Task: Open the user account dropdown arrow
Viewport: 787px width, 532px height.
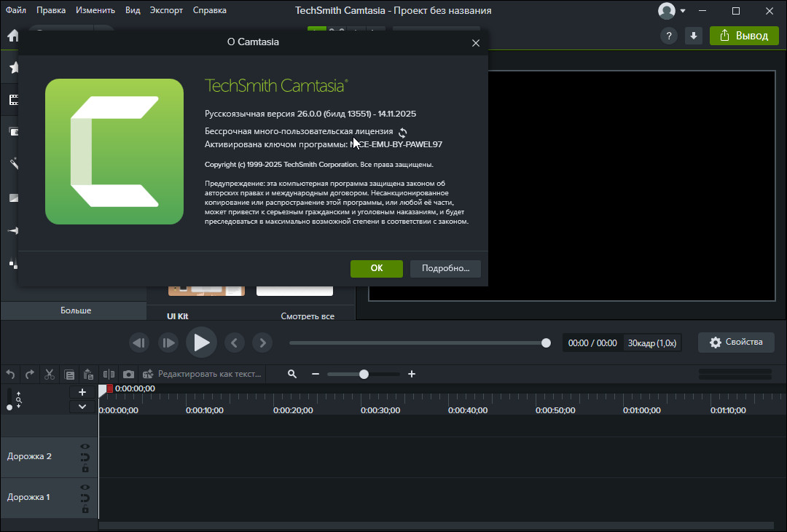Action: [683, 11]
